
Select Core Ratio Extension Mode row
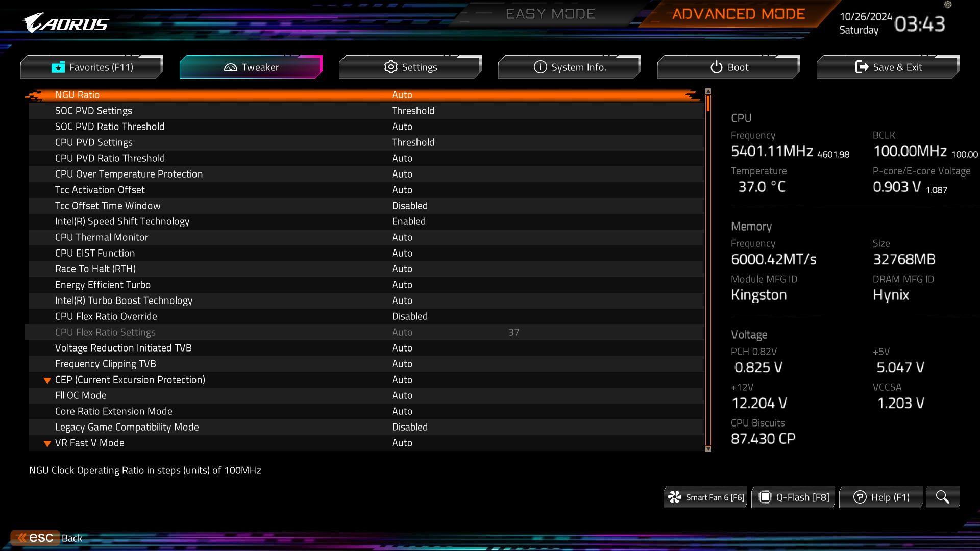(366, 411)
